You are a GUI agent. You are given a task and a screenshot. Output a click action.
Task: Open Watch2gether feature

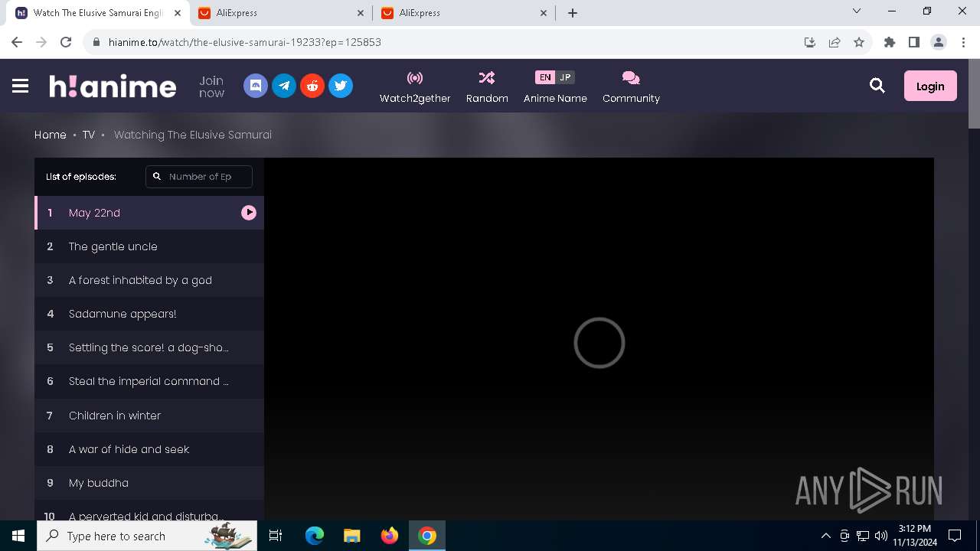coord(415,87)
